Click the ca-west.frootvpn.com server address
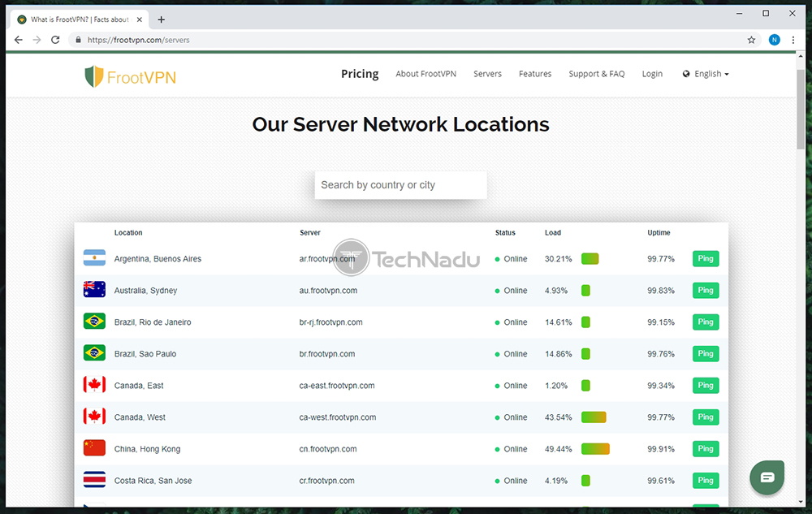 (x=338, y=417)
